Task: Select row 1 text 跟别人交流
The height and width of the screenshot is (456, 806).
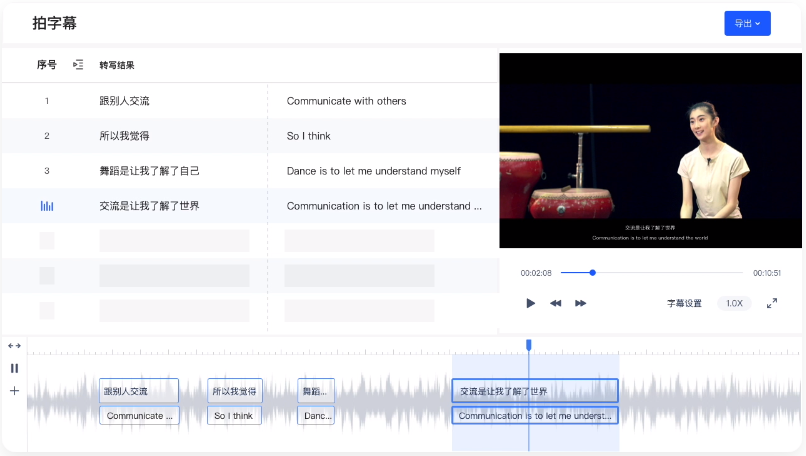Action: (x=124, y=101)
